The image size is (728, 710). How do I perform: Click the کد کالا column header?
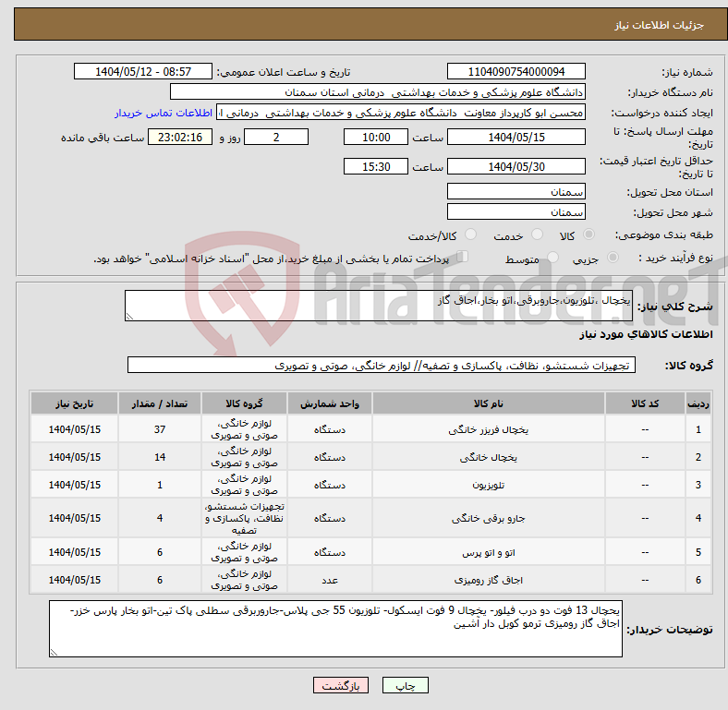[645, 403]
